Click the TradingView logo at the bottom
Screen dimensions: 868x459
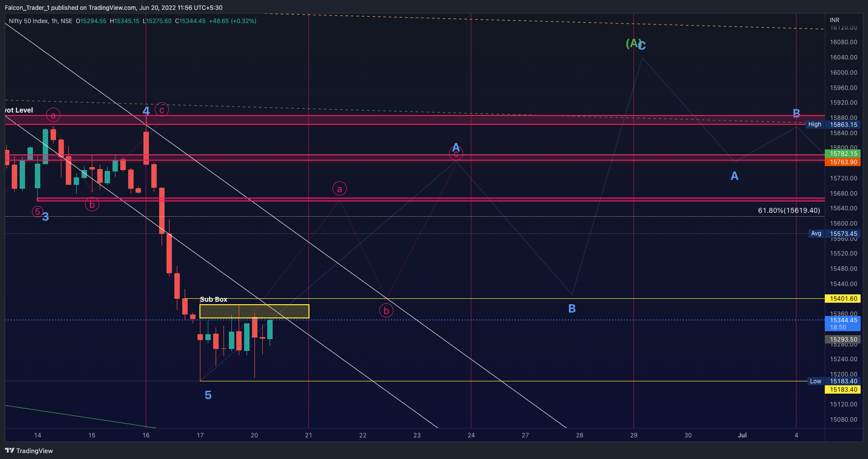click(x=29, y=451)
